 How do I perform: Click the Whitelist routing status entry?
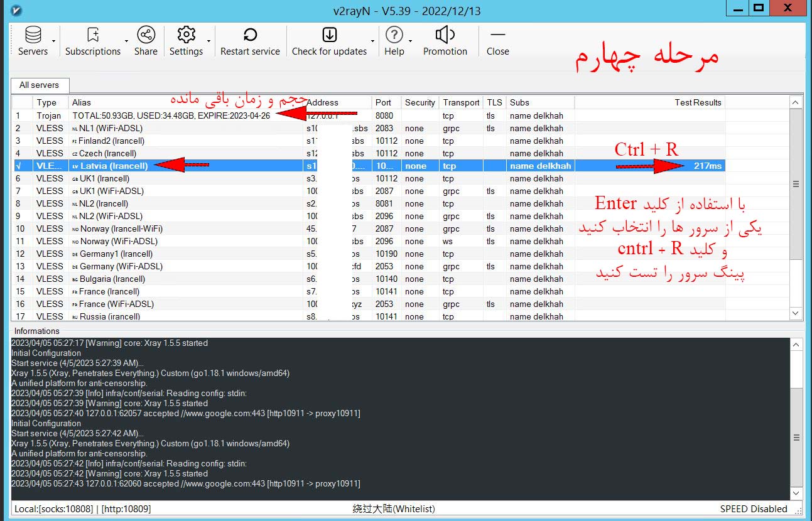pos(394,509)
